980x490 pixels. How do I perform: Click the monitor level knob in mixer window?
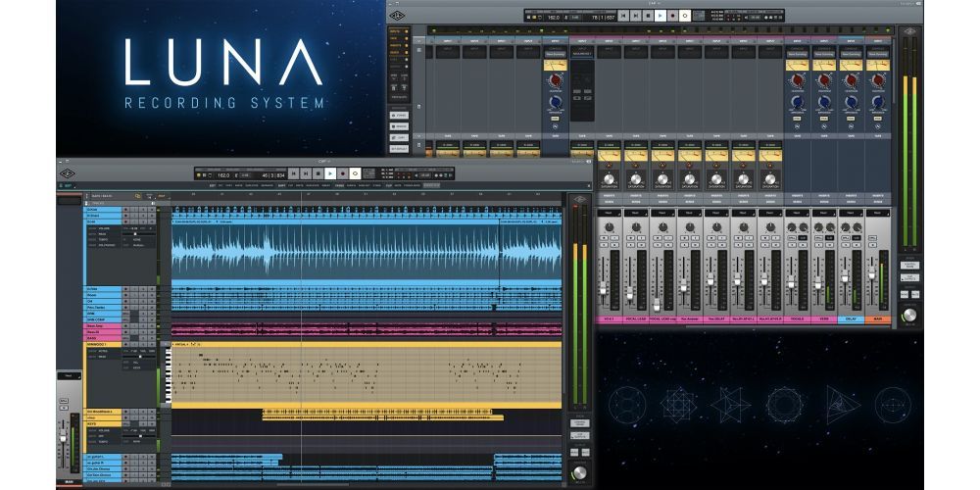(909, 315)
